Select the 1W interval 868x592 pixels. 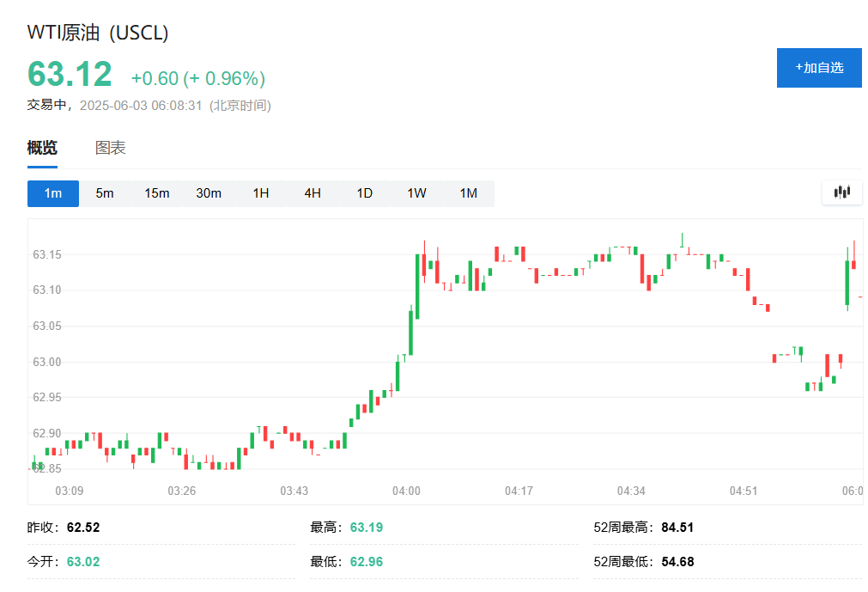click(416, 193)
